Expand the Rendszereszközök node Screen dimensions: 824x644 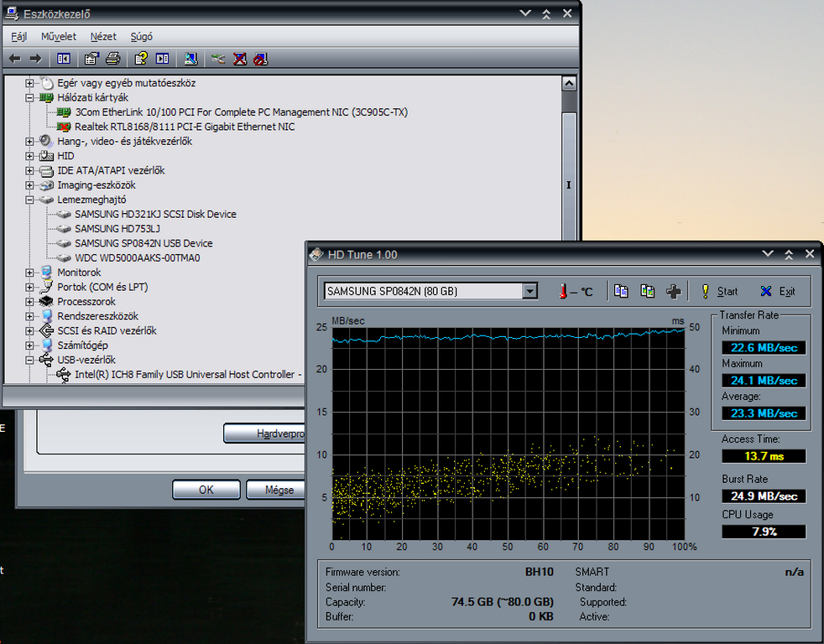point(29,316)
